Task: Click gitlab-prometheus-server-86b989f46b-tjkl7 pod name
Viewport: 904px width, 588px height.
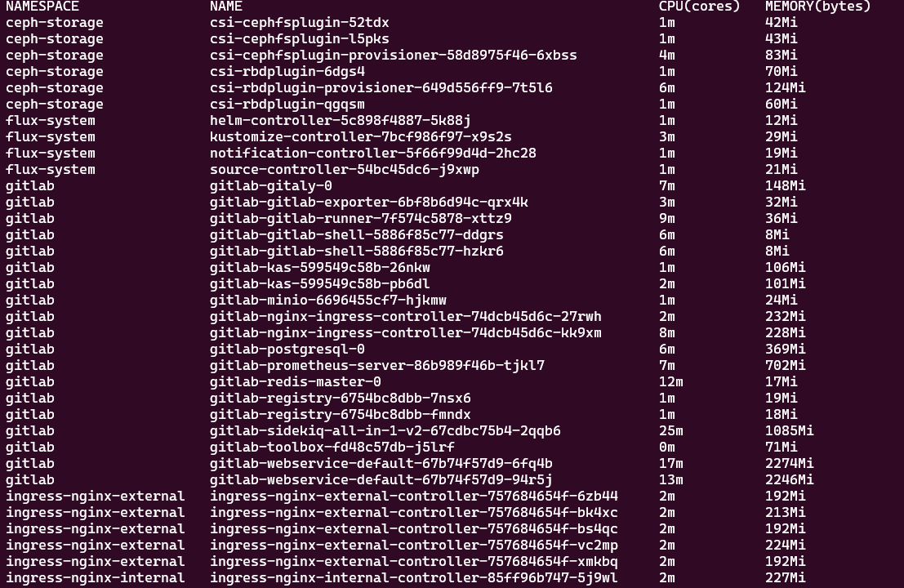Action: point(376,366)
